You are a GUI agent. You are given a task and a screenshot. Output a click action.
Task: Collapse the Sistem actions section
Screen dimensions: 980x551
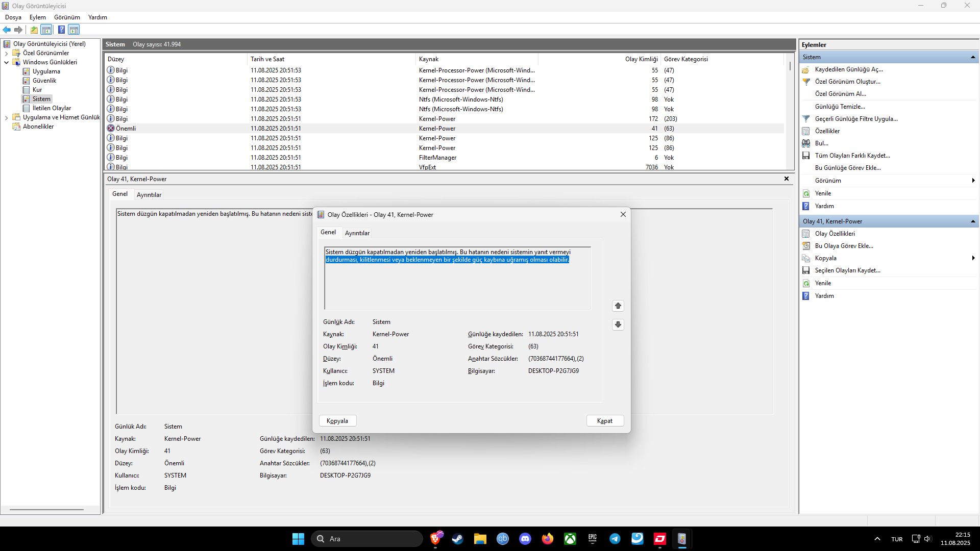pos(973,57)
